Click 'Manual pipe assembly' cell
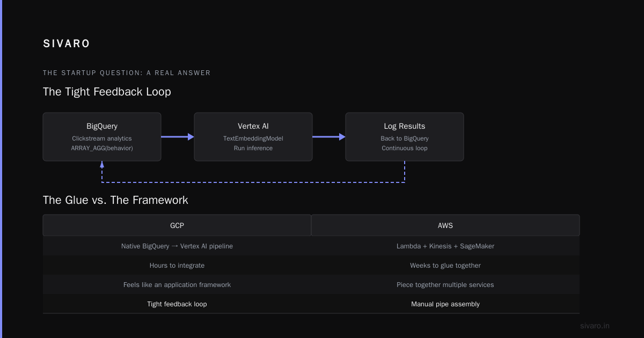Screen dimensions: 644x338 pos(445,304)
